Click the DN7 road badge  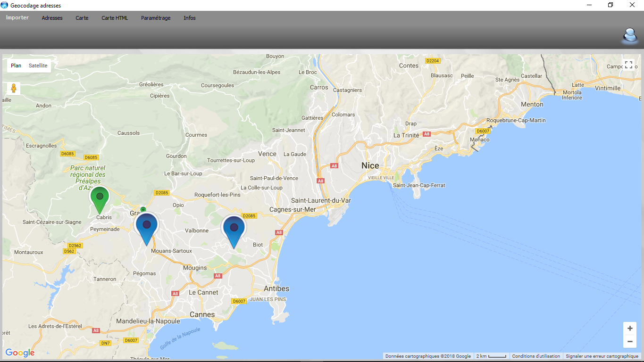point(106,343)
